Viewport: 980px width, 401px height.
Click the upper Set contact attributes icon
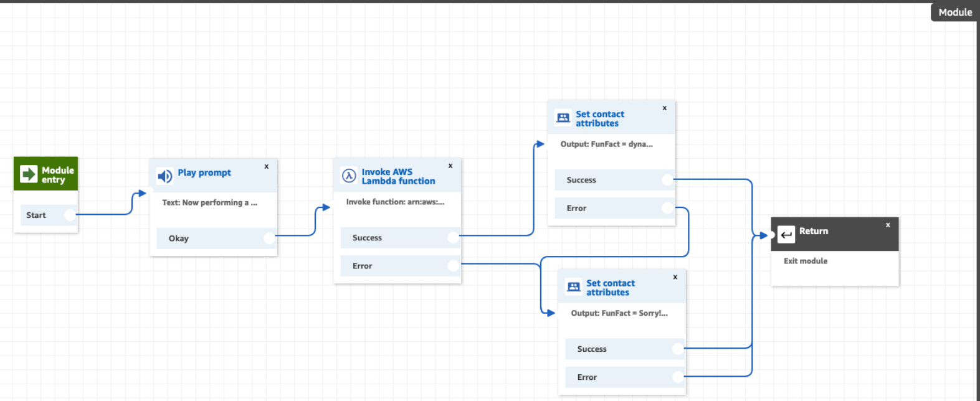point(563,118)
